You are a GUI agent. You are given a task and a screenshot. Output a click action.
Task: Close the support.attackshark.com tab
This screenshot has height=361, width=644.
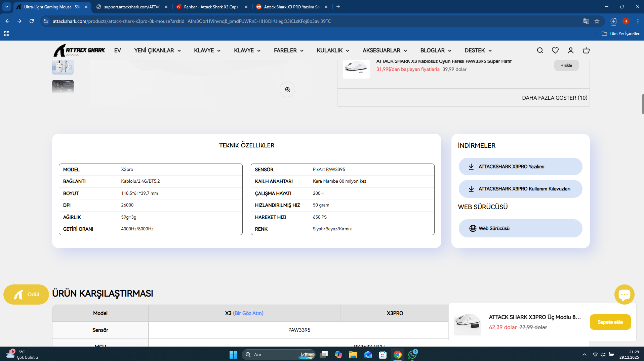[166, 7]
